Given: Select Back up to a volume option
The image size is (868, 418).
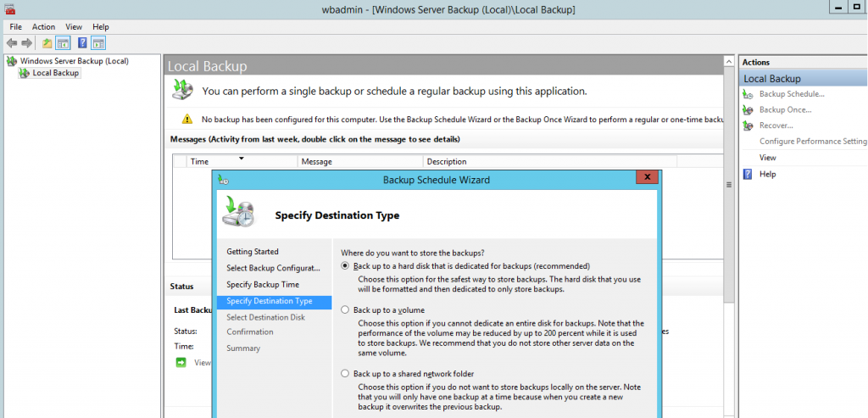Looking at the screenshot, I should coord(346,310).
